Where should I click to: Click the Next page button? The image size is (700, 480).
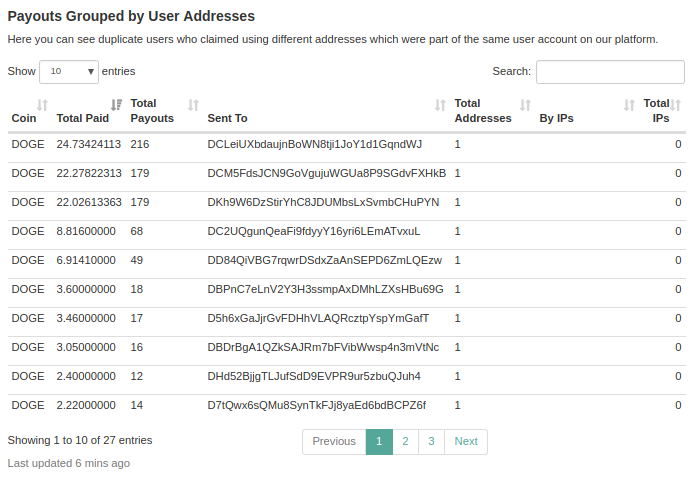[x=466, y=441]
